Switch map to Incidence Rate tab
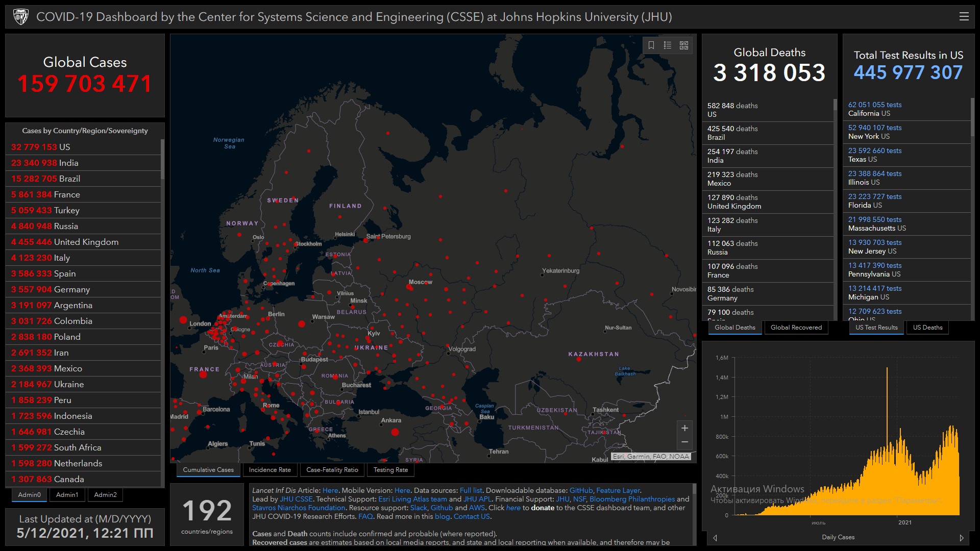The width and height of the screenshot is (980, 551). pos(269,470)
